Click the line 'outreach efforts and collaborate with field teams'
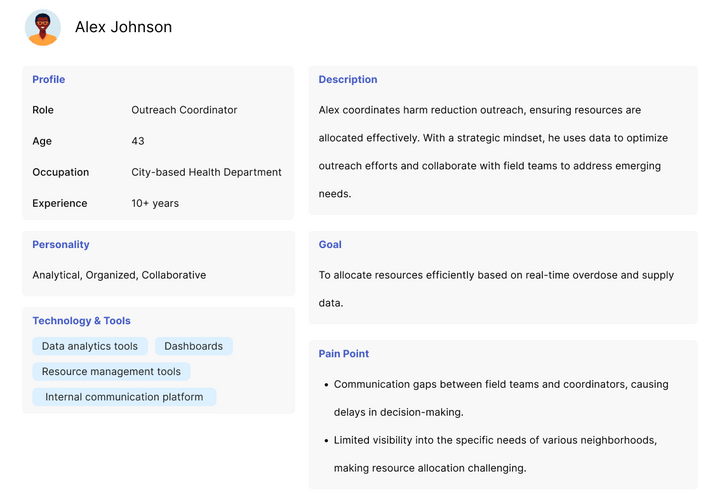 coord(489,166)
